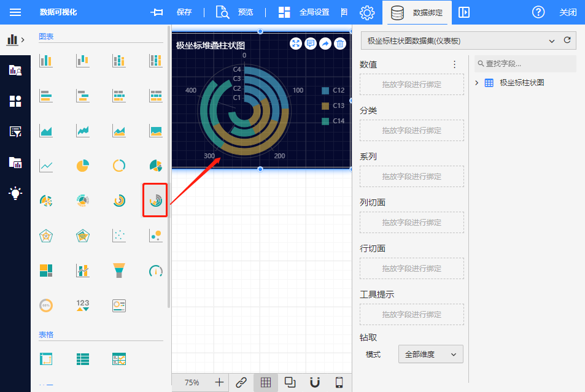This screenshot has width=585, height=392.
Task: Open the lightbulb icon in left sidebar
Action: (15, 193)
